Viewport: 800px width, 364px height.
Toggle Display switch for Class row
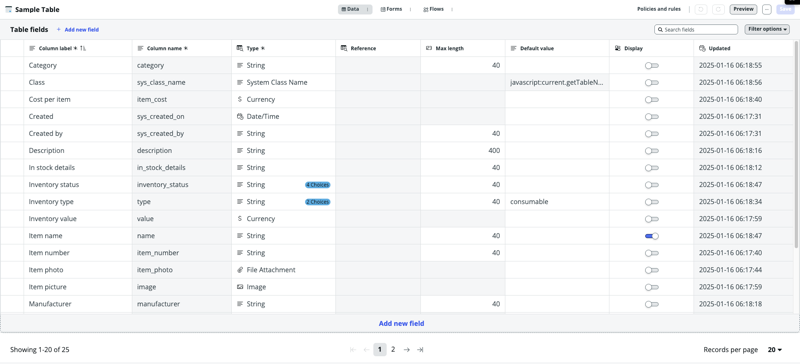click(652, 83)
